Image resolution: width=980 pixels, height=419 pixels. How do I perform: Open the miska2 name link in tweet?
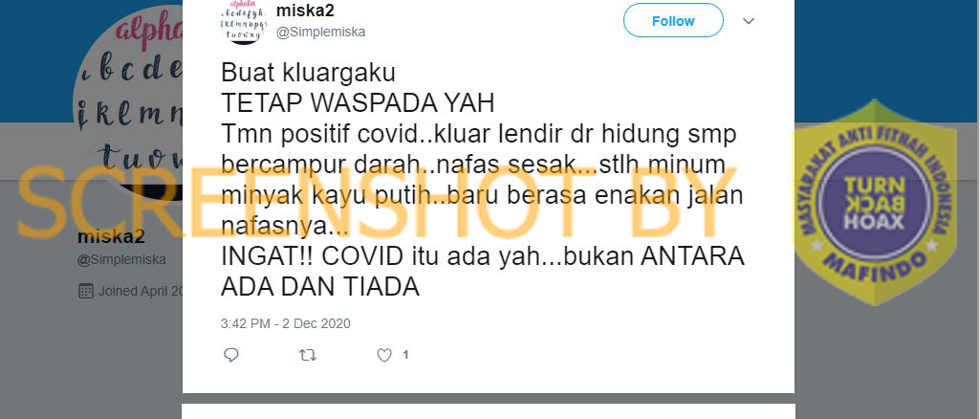(x=305, y=11)
